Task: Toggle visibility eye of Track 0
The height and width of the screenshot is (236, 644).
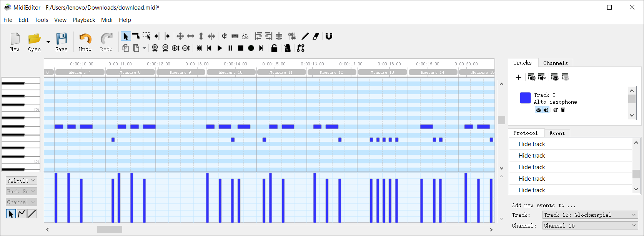Action: click(x=538, y=110)
